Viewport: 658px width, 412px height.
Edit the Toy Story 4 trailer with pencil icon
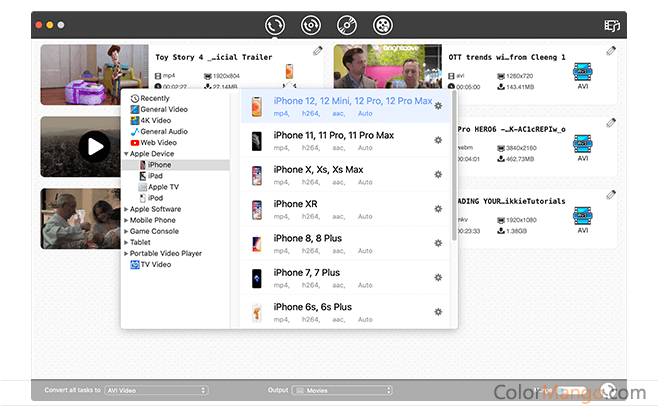(318, 51)
